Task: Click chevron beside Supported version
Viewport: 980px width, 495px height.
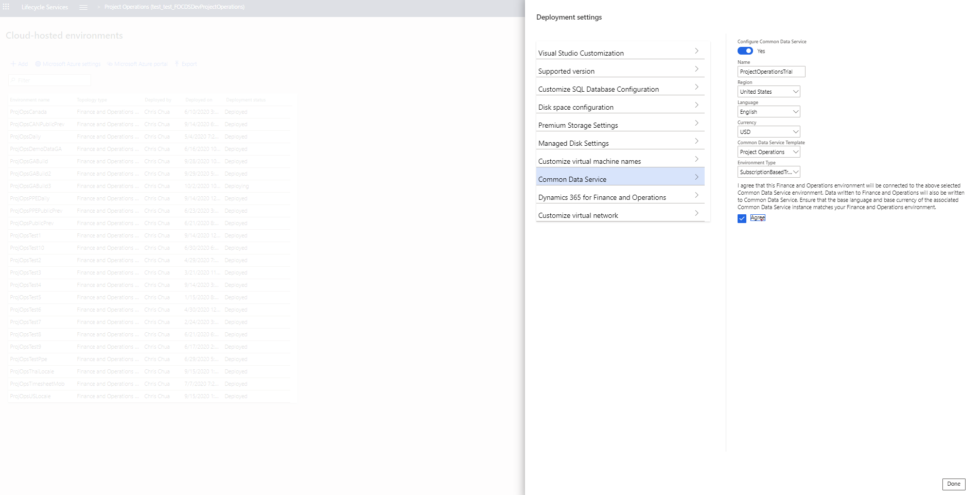Action: click(x=696, y=69)
